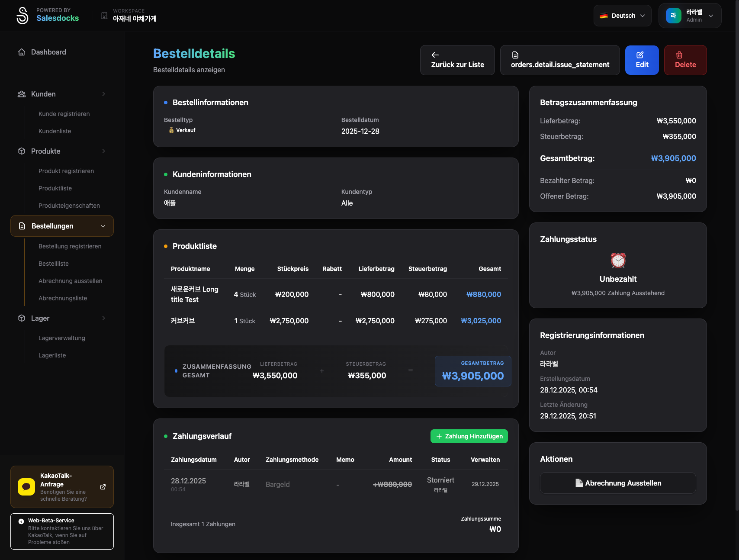
Task: Expand the Kunden section chevron
Action: 103,94
